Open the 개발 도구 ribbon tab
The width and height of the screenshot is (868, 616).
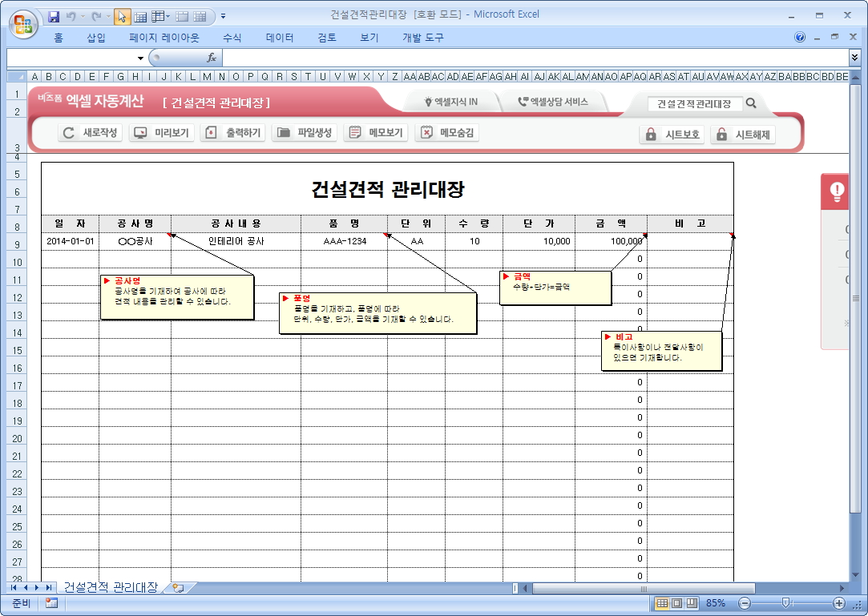(x=423, y=38)
